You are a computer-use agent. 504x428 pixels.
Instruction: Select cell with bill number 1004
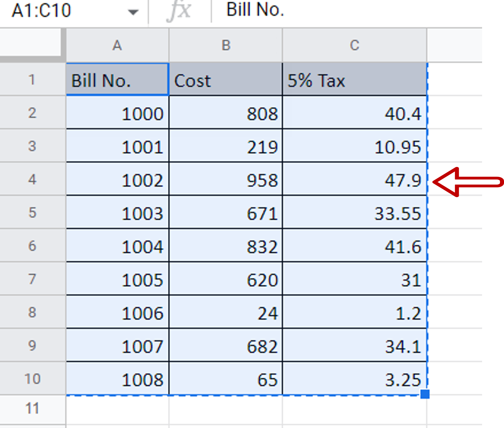[x=117, y=245]
